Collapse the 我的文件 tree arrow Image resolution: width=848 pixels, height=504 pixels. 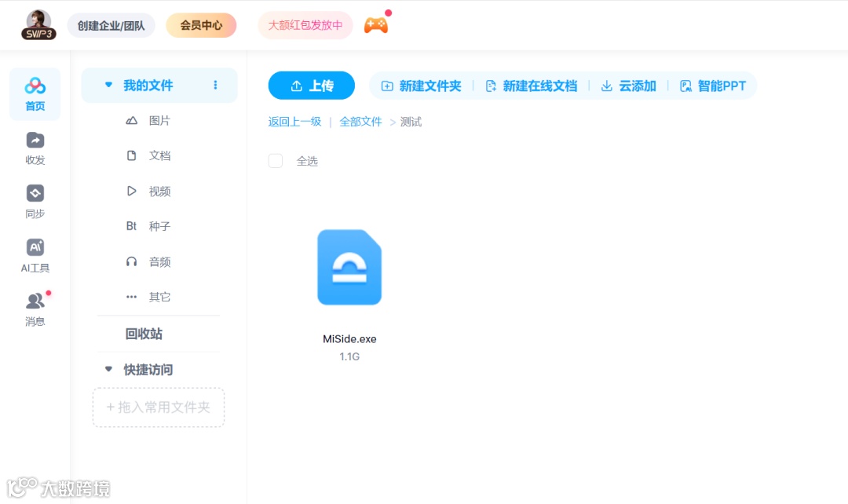pyautogui.click(x=108, y=85)
